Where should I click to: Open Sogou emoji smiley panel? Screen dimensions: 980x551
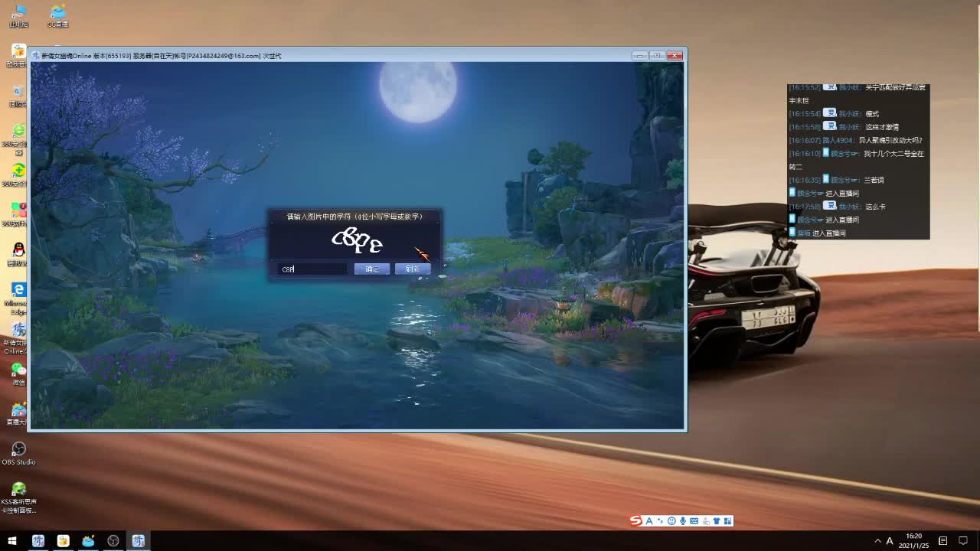[671, 521]
